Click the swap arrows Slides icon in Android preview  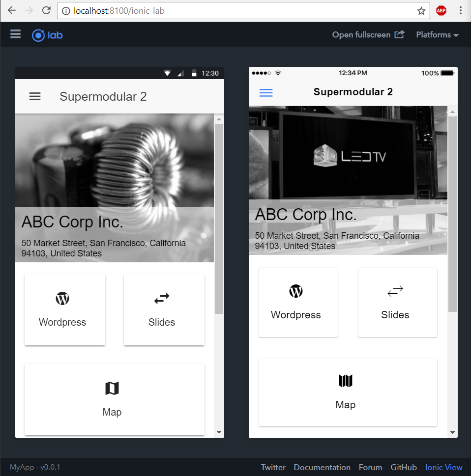162,298
